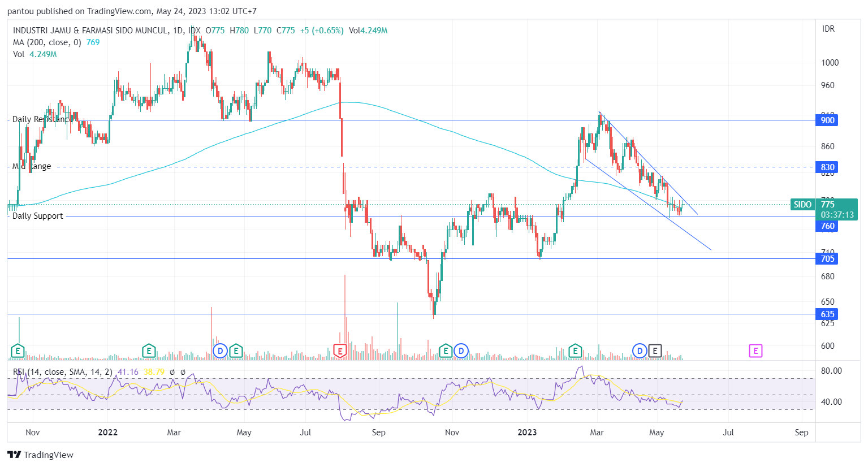Viewport: 868px width, 467px height.
Task: Click the green earnings marker near February 2022
Action: 149,351
